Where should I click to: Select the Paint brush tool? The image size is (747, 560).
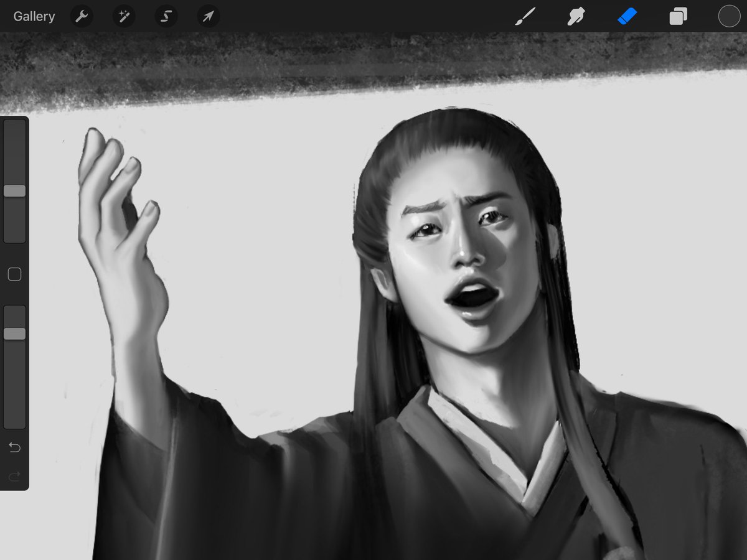coord(525,16)
